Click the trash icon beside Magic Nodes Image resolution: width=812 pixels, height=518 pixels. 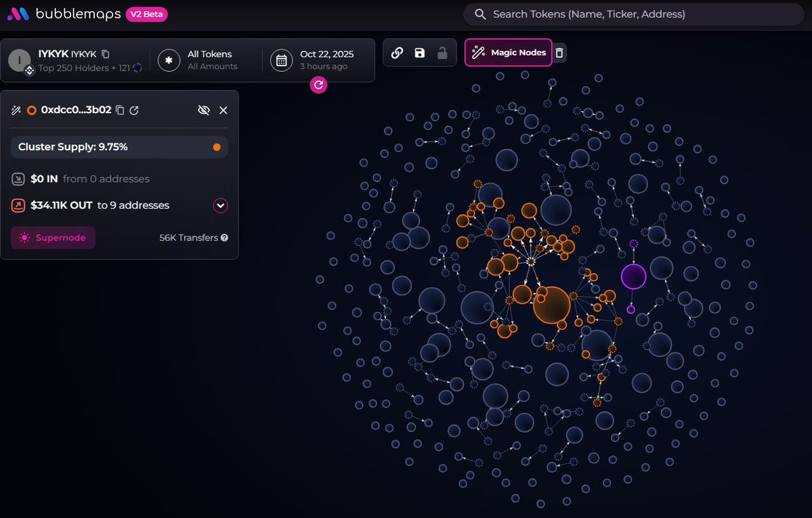click(559, 53)
